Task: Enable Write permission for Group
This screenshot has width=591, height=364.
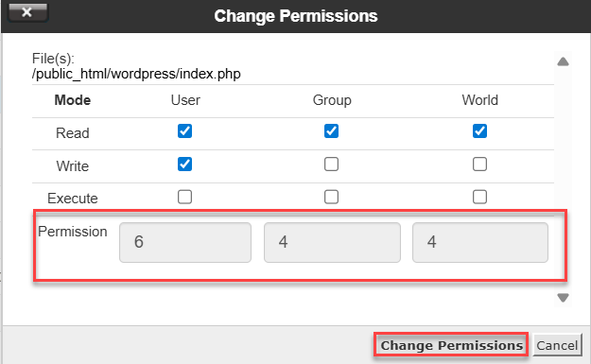Action: 331,164
